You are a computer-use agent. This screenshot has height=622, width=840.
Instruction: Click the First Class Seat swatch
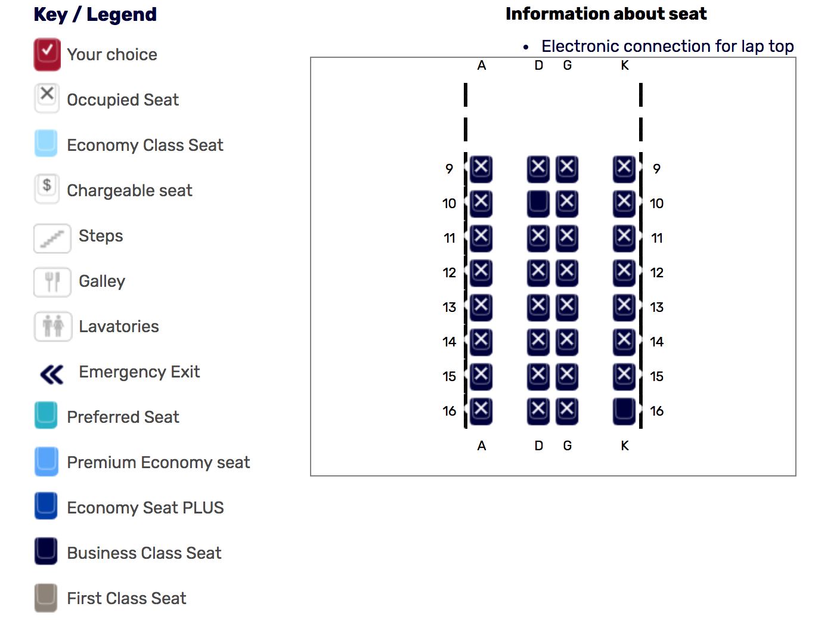(46, 598)
